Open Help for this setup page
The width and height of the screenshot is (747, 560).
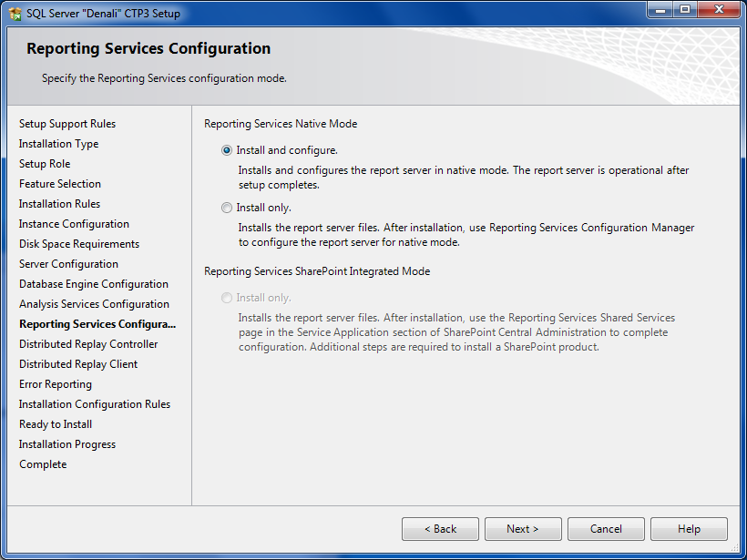coord(689,529)
